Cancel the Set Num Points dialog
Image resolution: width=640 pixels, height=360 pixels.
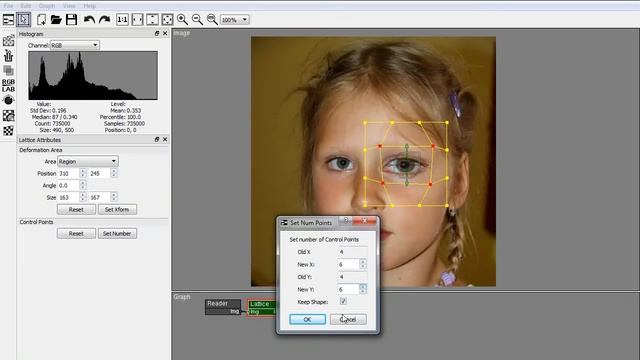tap(348, 319)
